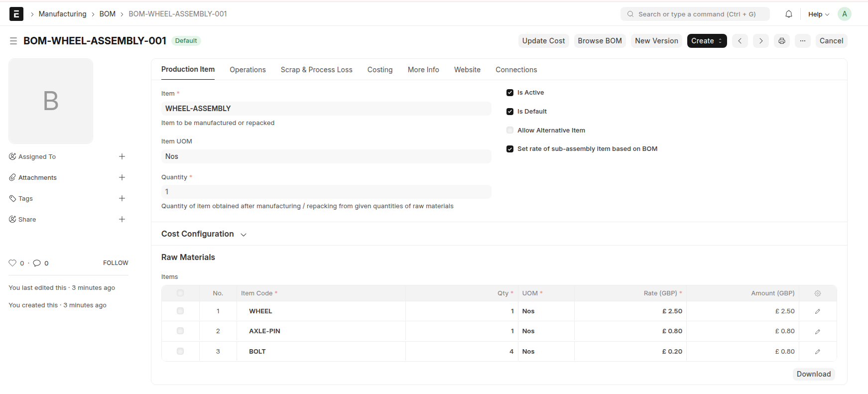This screenshot has height=394, width=868.
Task: Open Raw Materials table settings gear
Action: 817,293
